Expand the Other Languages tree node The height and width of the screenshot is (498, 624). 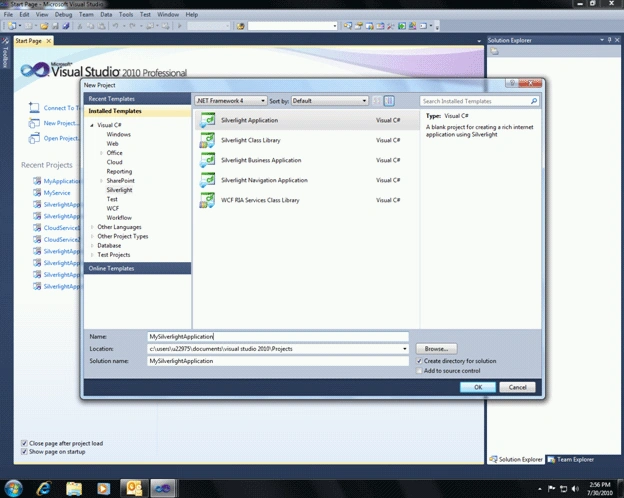click(x=92, y=227)
